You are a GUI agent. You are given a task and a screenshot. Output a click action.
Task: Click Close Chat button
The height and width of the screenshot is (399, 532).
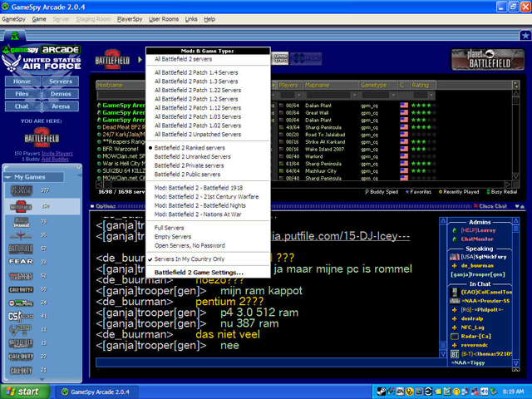[490, 206]
